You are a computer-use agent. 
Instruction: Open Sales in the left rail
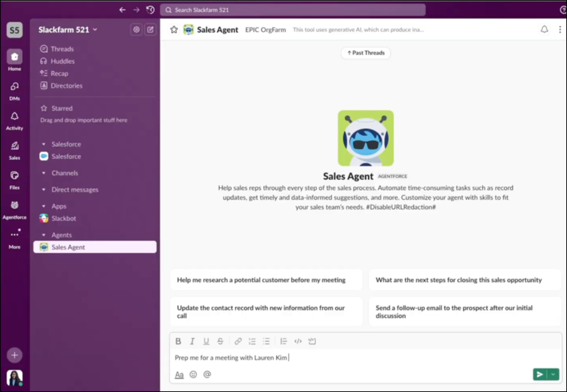tap(15, 151)
